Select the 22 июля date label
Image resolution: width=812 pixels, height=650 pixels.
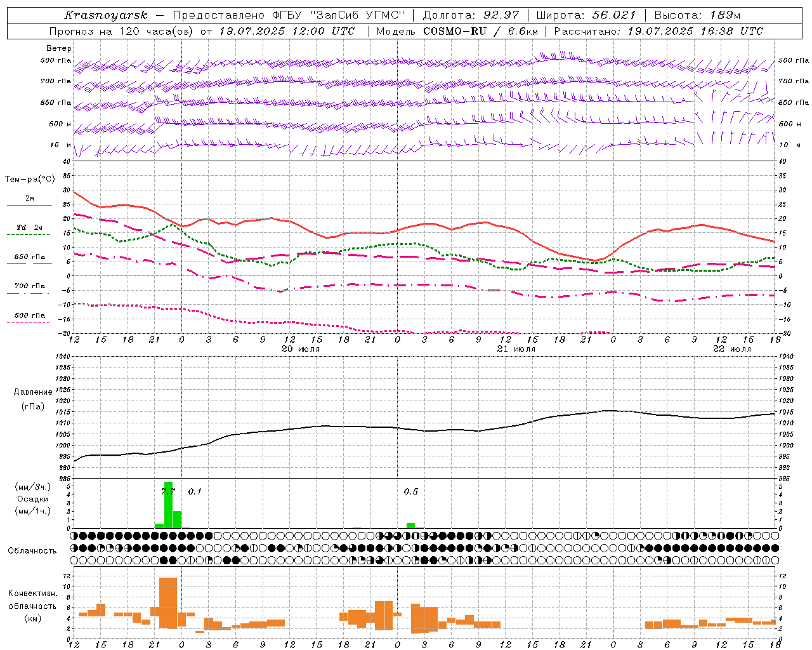(x=731, y=349)
